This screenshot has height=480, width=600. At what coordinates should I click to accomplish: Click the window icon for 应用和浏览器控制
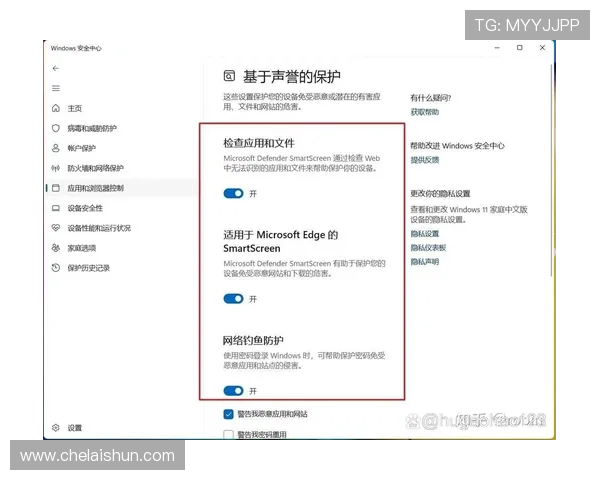click(x=56, y=188)
